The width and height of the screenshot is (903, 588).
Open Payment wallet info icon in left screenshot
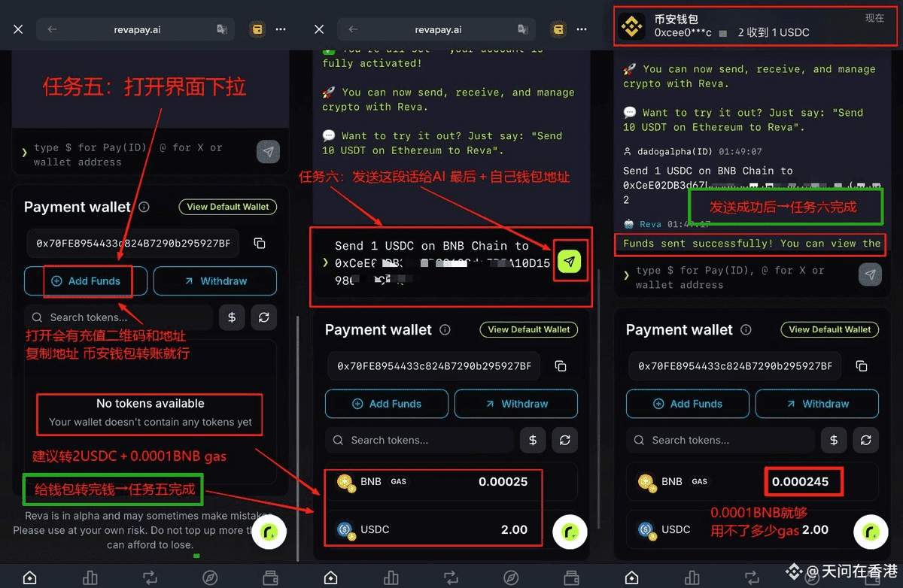[x=144, y=207]
